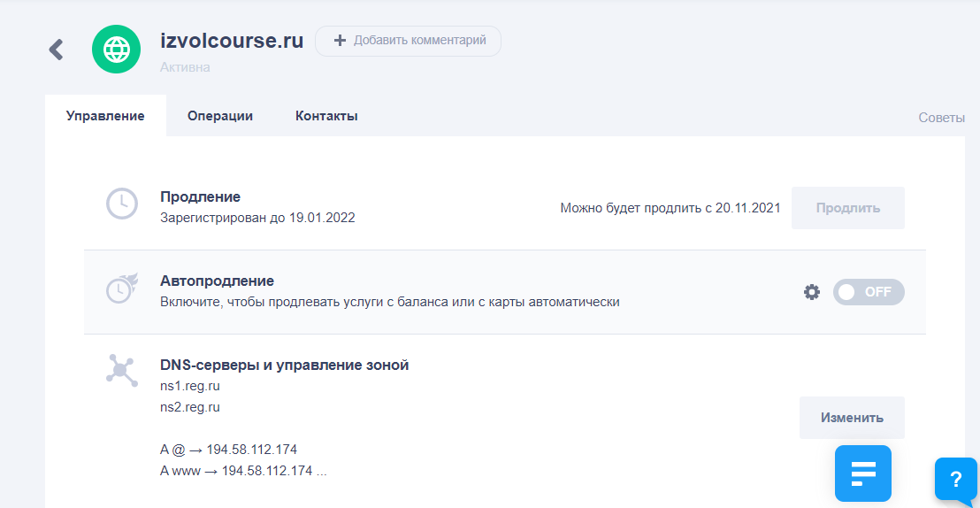Open the blue chat widget icon
The width and height of the screenshot is (980, 508).
point(863,473)
